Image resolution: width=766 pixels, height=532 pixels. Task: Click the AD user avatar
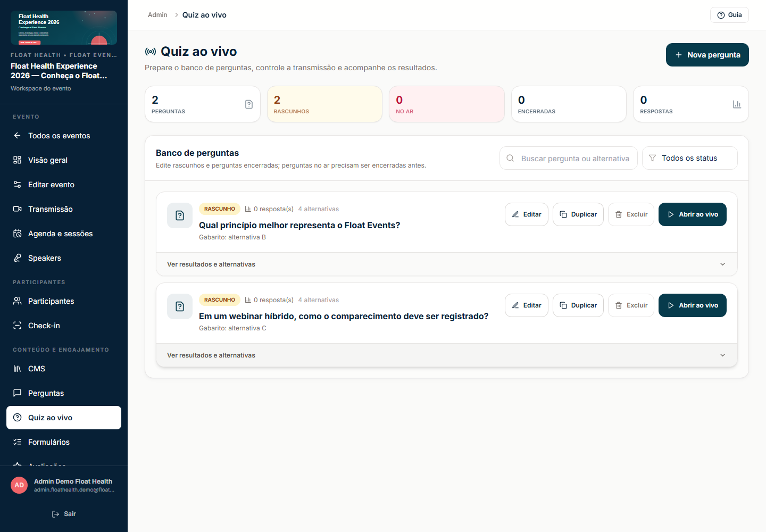(19, 485)
